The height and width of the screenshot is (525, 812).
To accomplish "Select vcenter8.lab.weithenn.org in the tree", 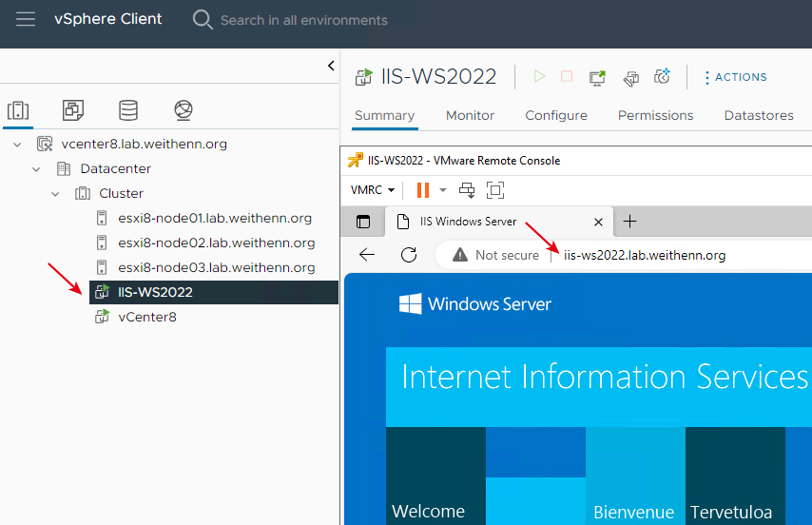I will coord(144,144).
